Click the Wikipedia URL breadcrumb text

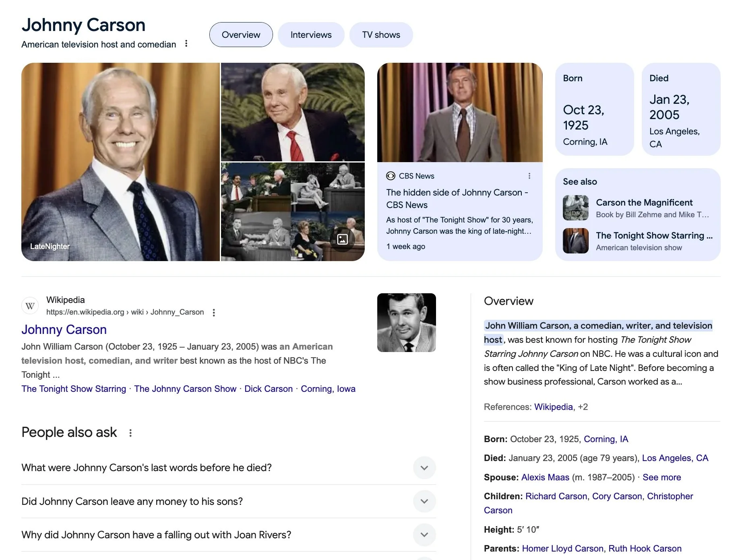click(125, 312)
